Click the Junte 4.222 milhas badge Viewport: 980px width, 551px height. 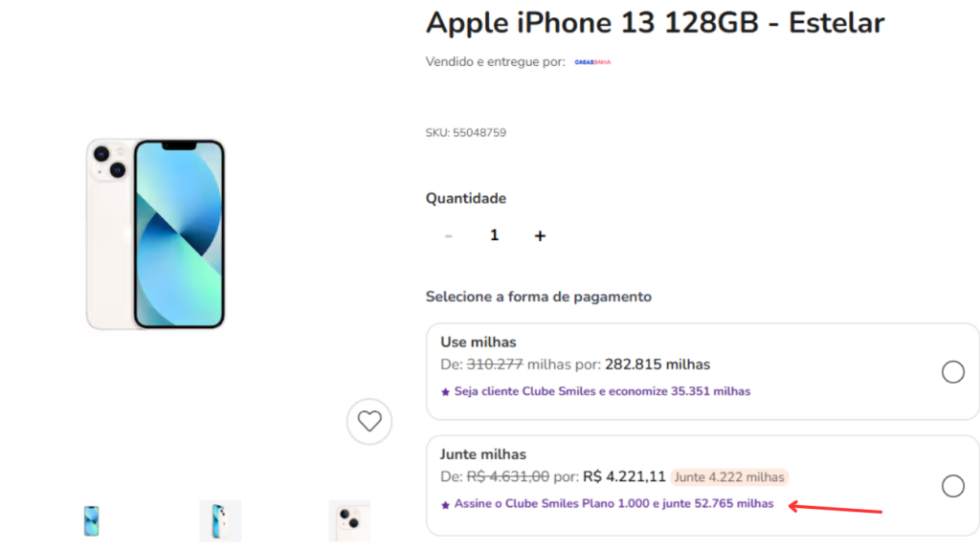[x=728, y=477]
